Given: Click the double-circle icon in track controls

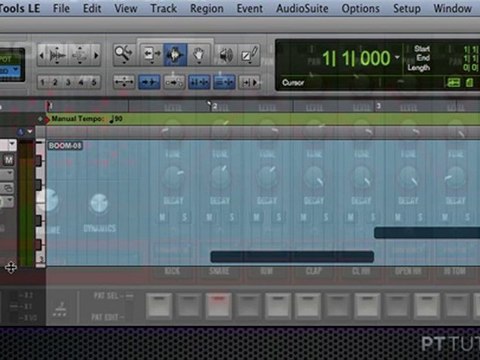Looking at the screenshot, I should [7, 188].
